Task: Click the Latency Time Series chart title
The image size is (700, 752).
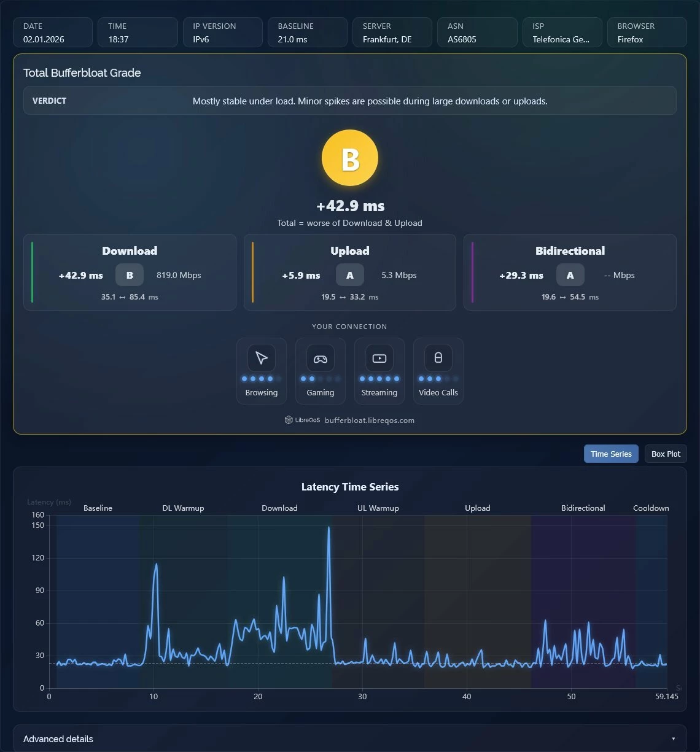Action: (x=350, y=487)
